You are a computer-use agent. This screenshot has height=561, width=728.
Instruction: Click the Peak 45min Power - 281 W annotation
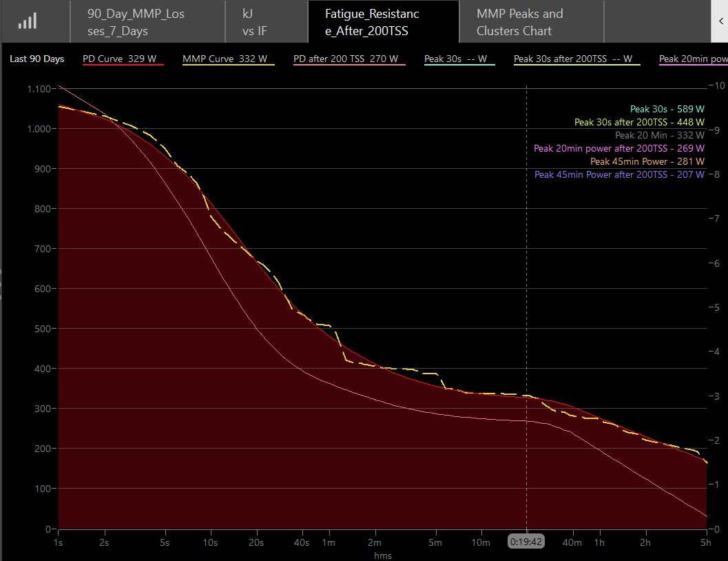[647, 161]
